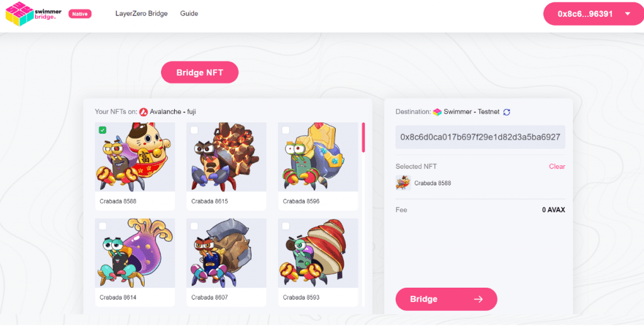
Task: Click the arrow icon on Bridge button
Action: coord(478,300)
